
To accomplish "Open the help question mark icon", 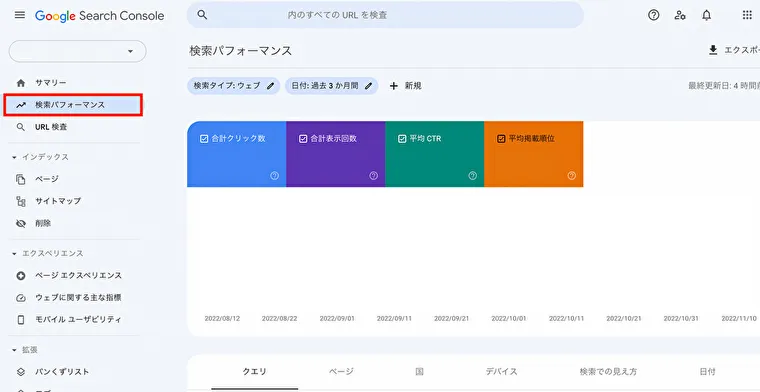I will [653, 15].
